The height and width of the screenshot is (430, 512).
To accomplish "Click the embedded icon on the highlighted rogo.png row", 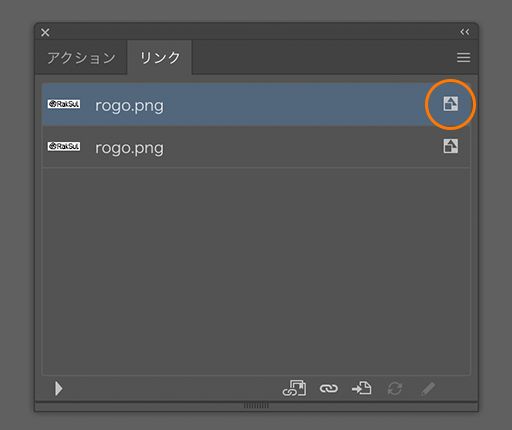I will [450, 104].
